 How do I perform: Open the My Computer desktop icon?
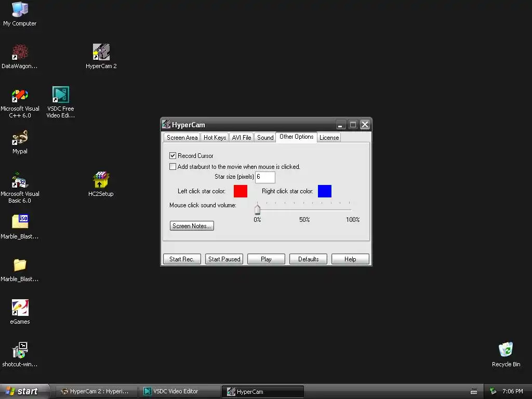tap(20, 14)
